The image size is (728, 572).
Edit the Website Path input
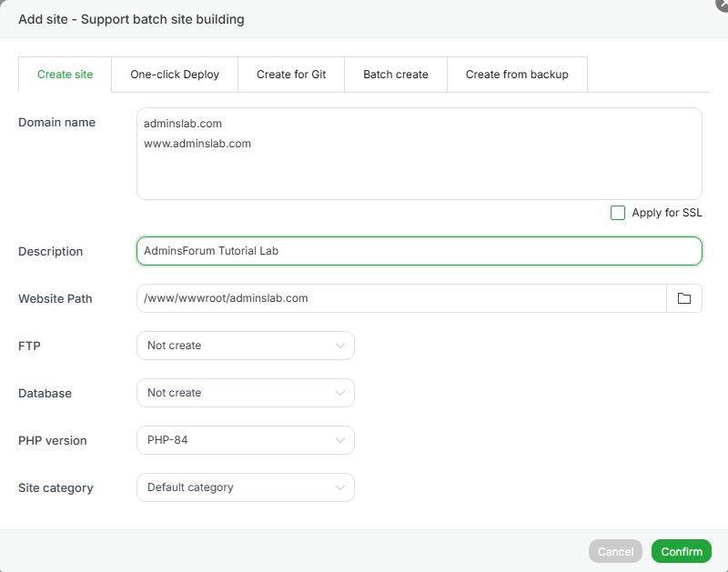point(401,298)
